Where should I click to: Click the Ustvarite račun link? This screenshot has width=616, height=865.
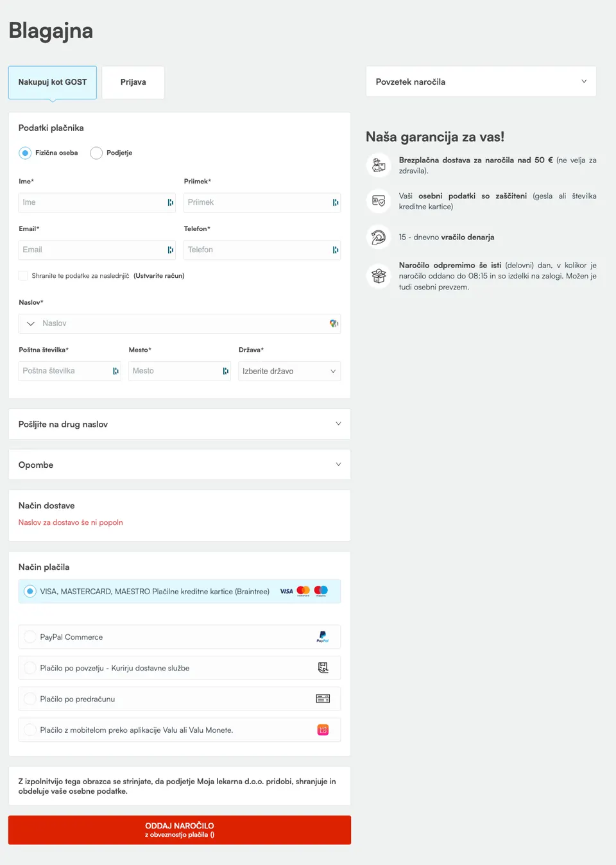point(159,276)
